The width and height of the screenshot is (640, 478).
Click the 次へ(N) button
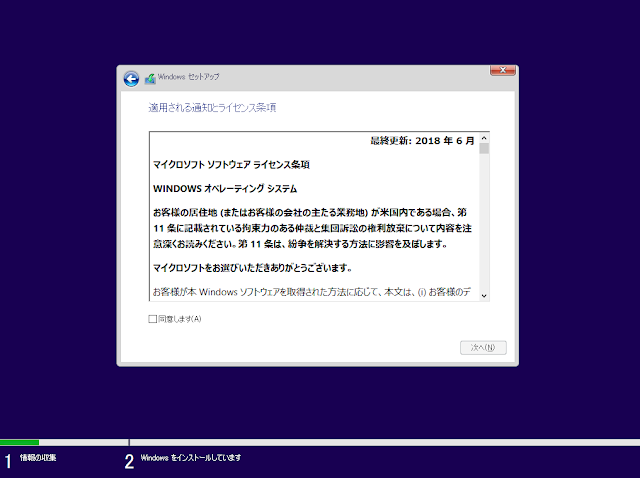coord(483,347)
